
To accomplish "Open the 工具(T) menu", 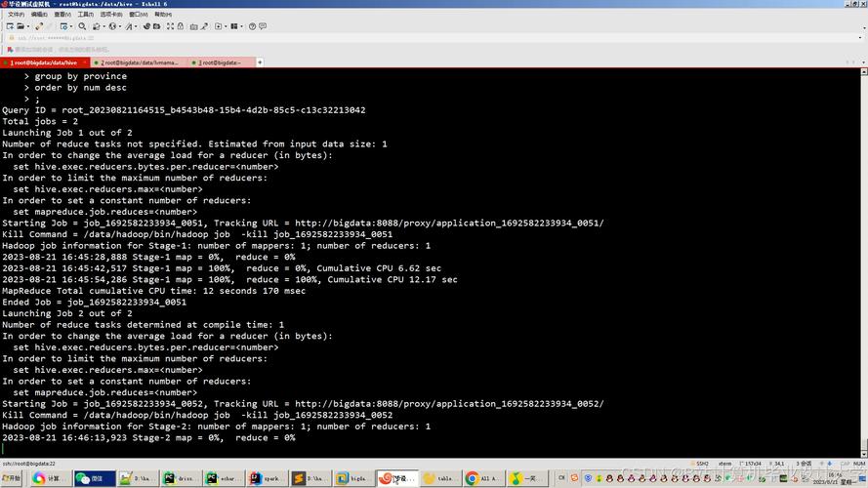I will click(x=86, y=15).
